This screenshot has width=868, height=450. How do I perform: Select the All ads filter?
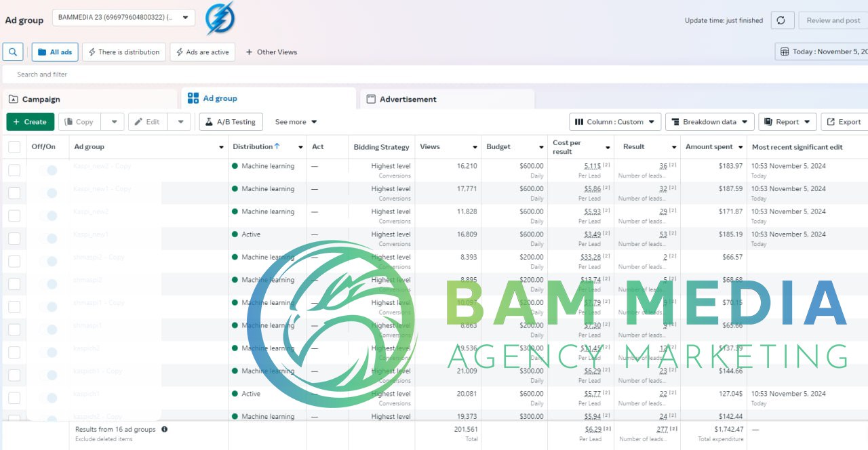(x=55, y=52)
